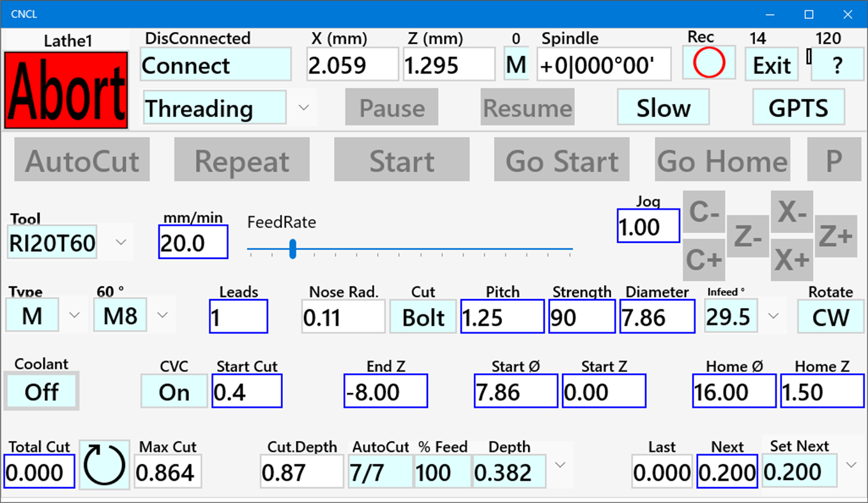Click the Slow button

[663, 107]
